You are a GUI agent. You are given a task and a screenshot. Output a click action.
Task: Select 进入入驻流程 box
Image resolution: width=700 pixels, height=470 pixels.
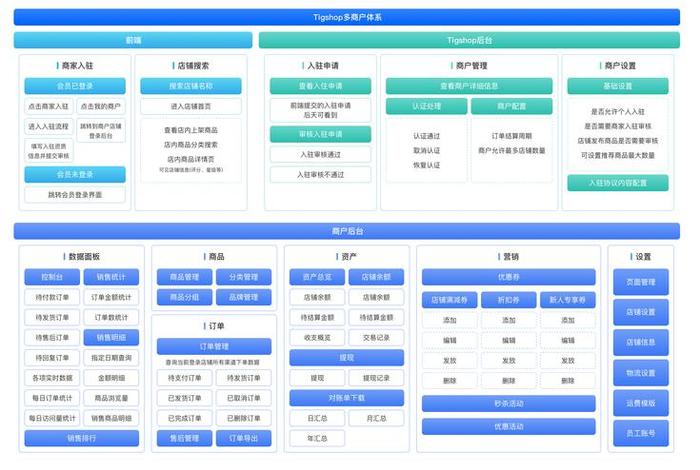pyautogui.click(x=49, y=127)
